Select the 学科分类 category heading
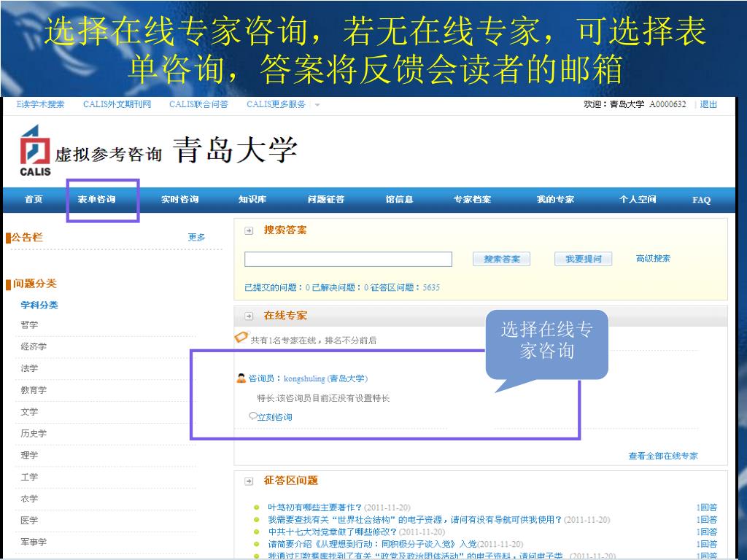Screen dimensions: 747x560 [39, 306]
